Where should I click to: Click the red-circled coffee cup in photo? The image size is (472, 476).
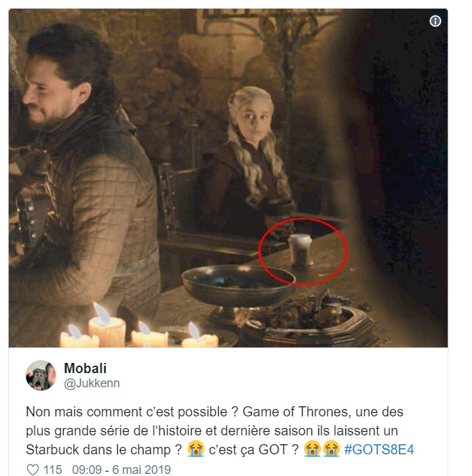click(x=300, y=251)
